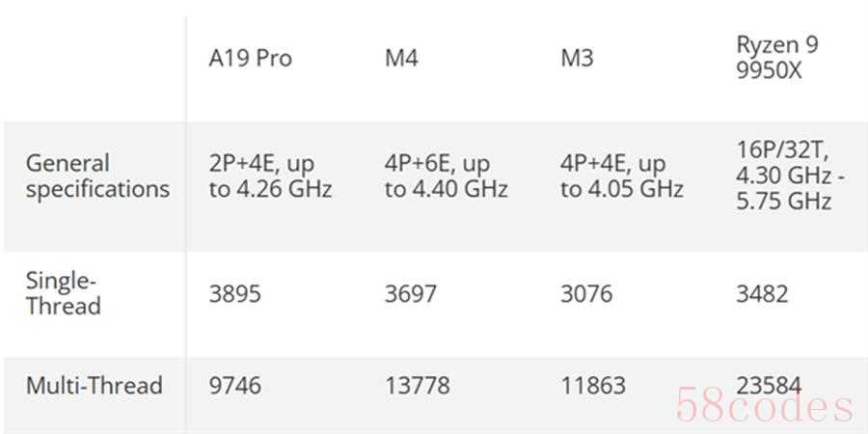The width and height of the screenshot is (868, 434).
Task: Click the single-thread score 3482
Action: tap(761, 293)
